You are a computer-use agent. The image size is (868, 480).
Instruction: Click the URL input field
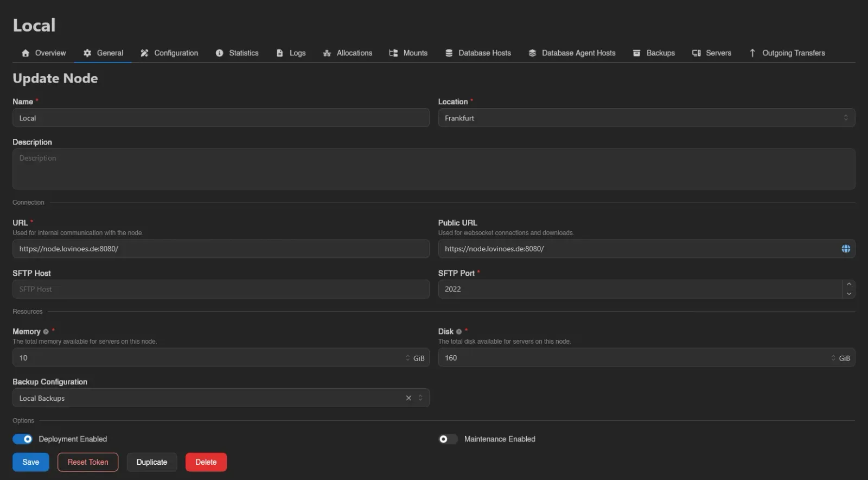221,249
